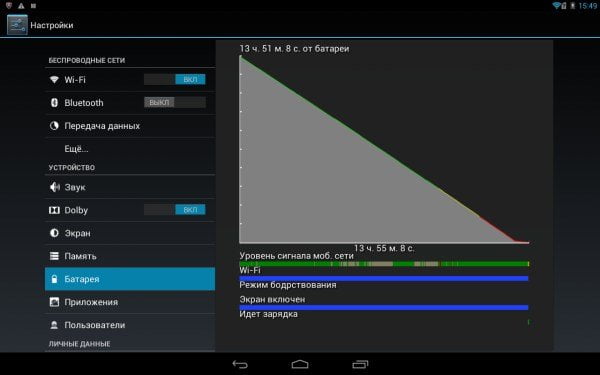Turn off the Wi-Fi switch
Viewport: 600px width, 375px height.
coord(175,80)
